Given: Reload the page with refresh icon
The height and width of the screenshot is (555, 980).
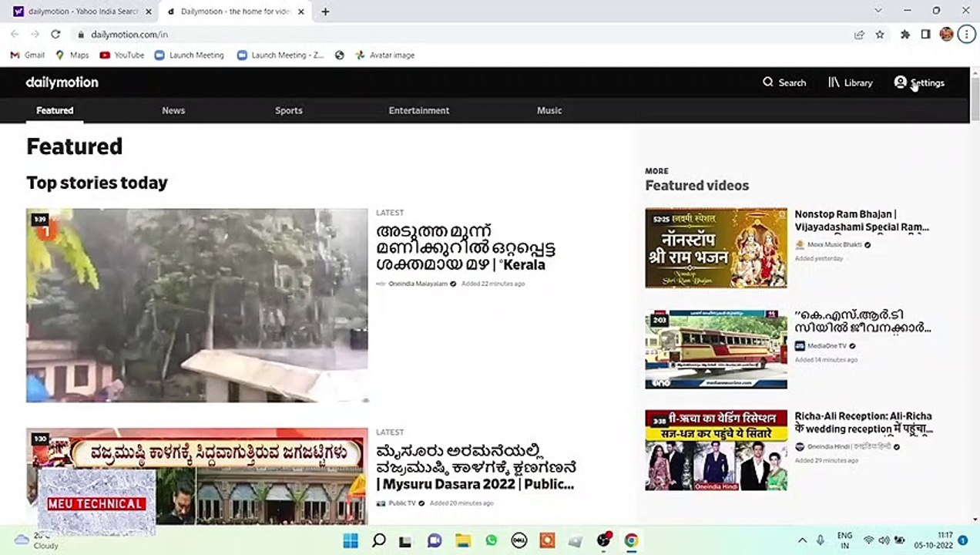Looking at the screenshot, I should click(x=55, y=35).
